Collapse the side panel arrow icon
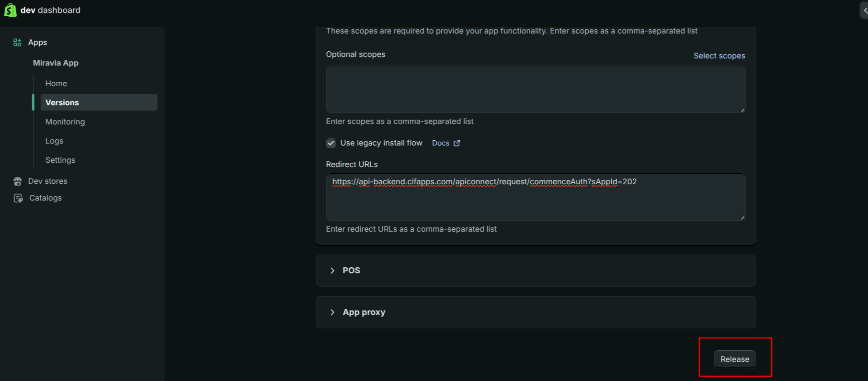 (x=864, y=10)
